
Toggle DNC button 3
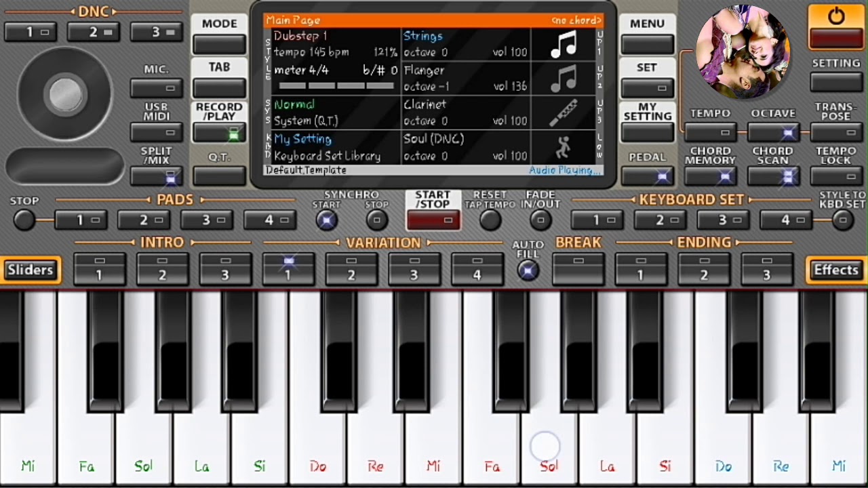[x=157, y=32]
